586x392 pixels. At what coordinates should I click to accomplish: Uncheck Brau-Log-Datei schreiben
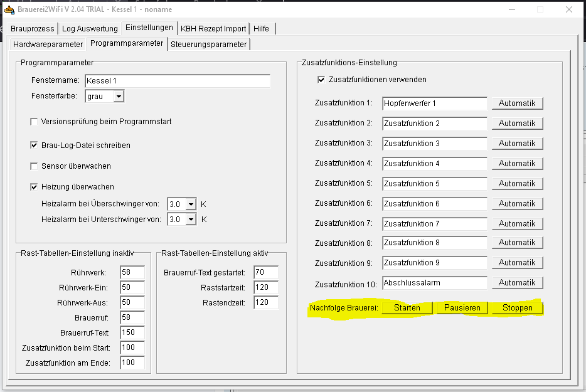34,146
